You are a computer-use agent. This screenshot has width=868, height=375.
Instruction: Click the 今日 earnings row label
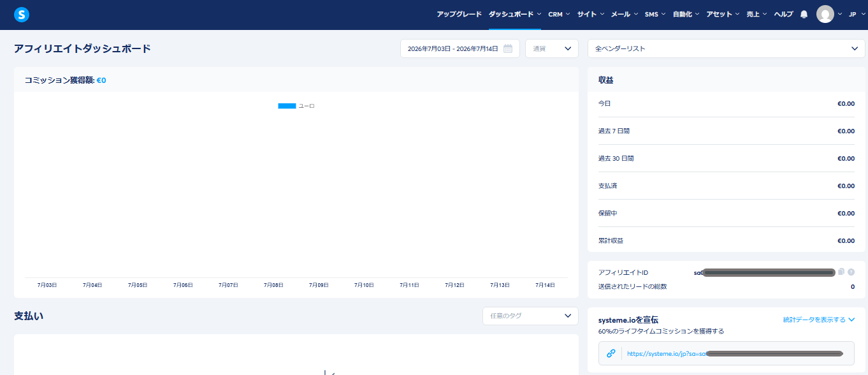tap(604, 103)
